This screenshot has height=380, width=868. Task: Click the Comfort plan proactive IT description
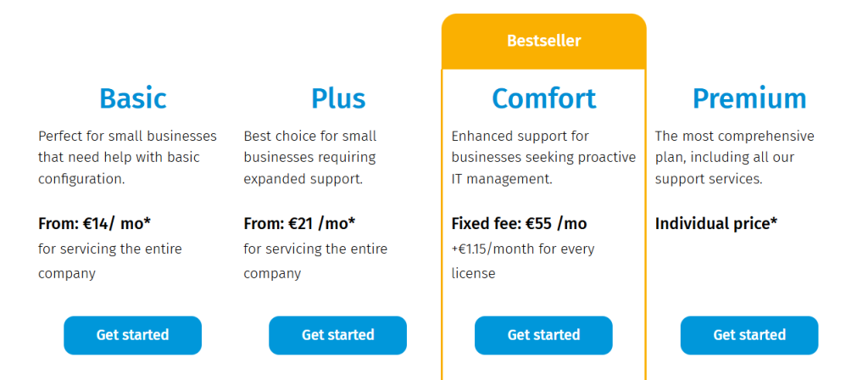coord(542,157)
